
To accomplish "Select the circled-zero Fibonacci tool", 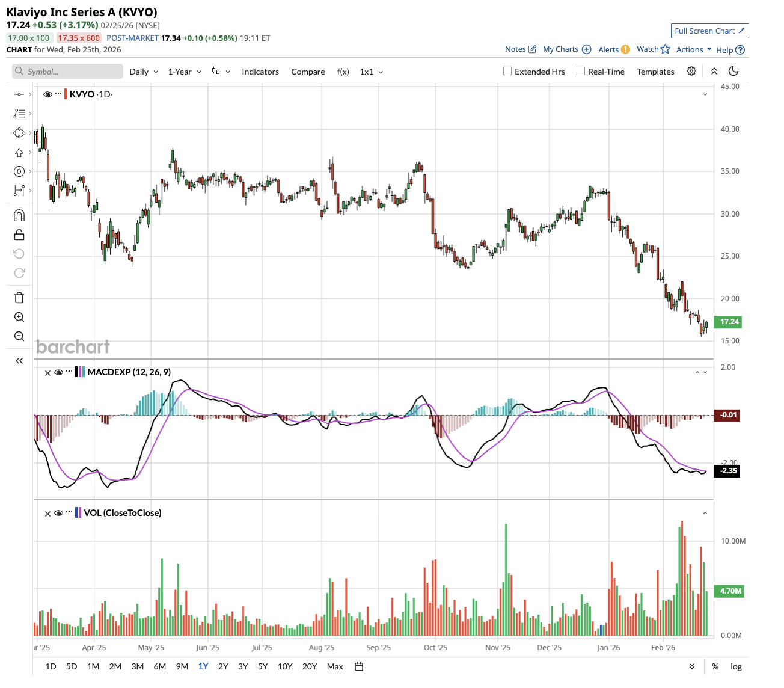I will [19, 171].
